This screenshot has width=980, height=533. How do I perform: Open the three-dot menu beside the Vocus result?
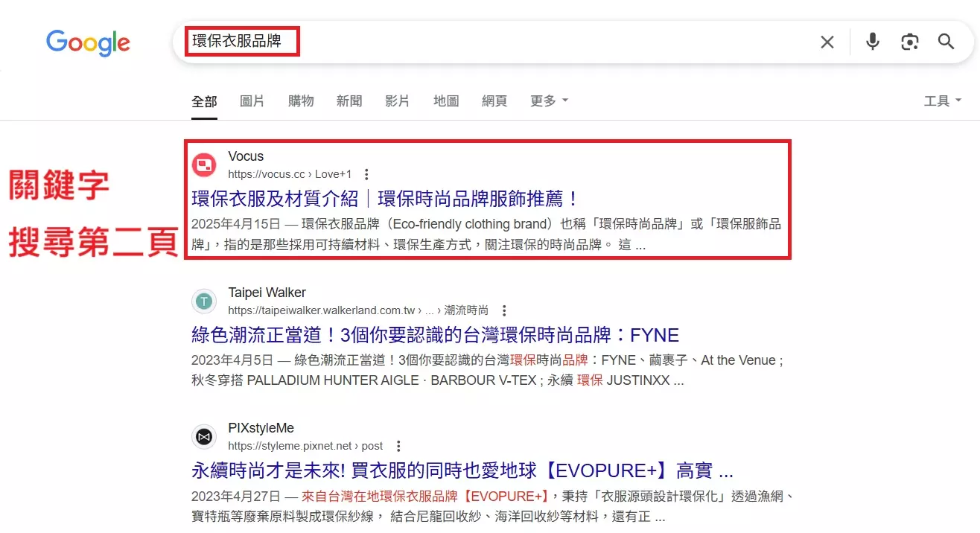pos(366,173)
